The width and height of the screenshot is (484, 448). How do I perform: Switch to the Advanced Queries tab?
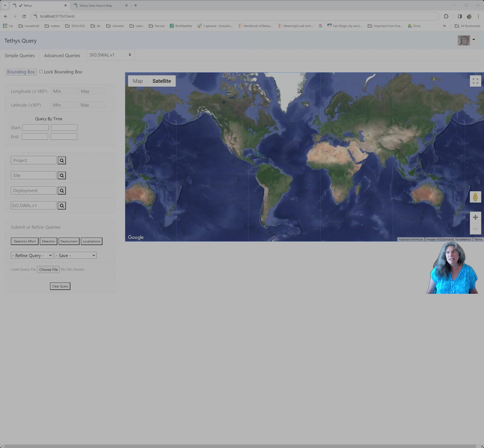click(62, 55)
